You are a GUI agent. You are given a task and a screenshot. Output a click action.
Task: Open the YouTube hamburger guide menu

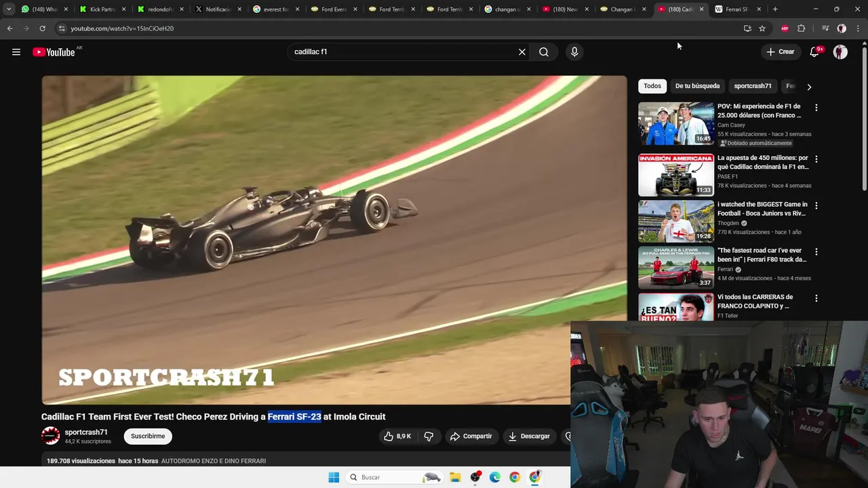[x=16, y=52]
